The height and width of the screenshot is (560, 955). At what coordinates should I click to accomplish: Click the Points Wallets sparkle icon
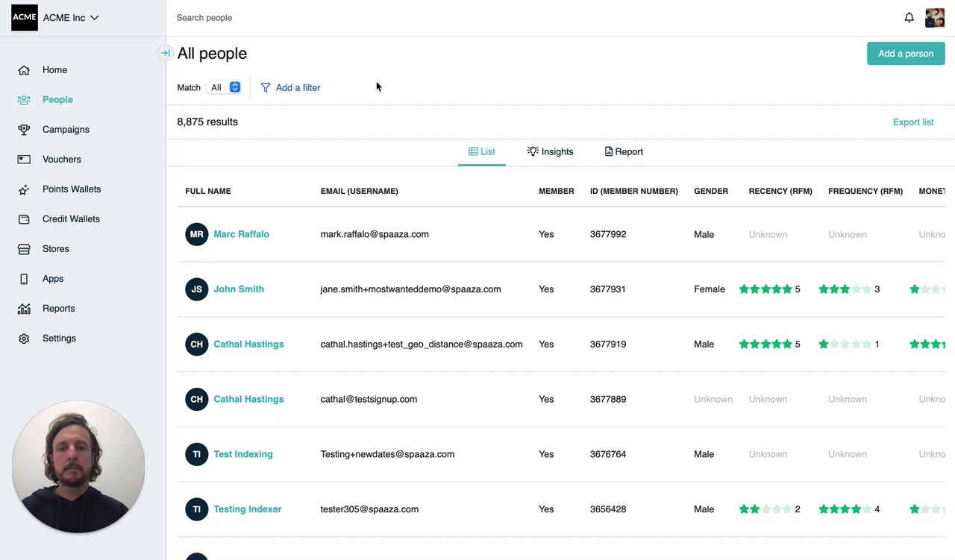coord(24,189)
